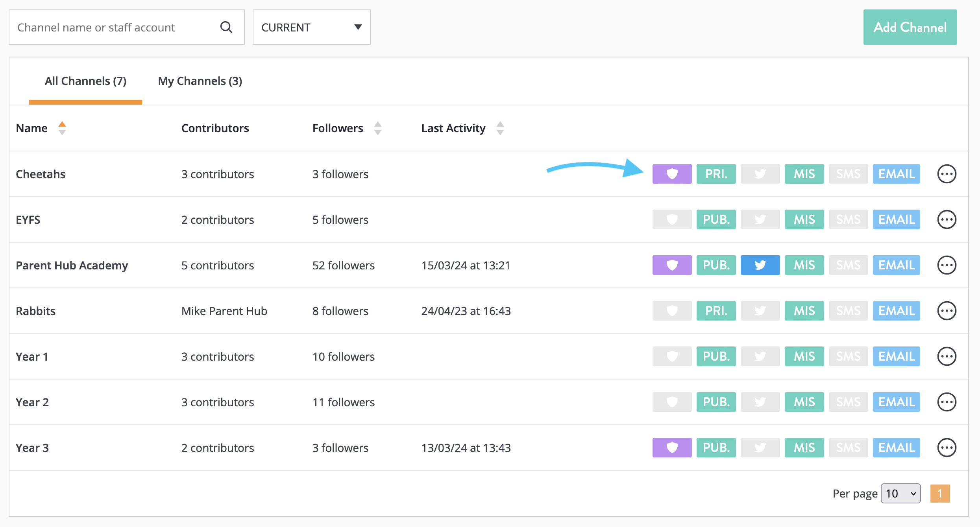The width and height of the screenshot is (980, 527).
Task: Open the Parent Hub Academy options ellipsis
Action: coord(947,265)
